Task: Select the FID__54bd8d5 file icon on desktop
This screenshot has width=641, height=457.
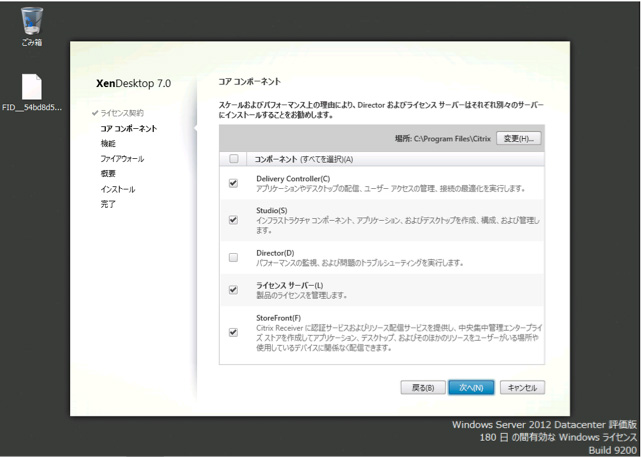Action: (32, 92)
